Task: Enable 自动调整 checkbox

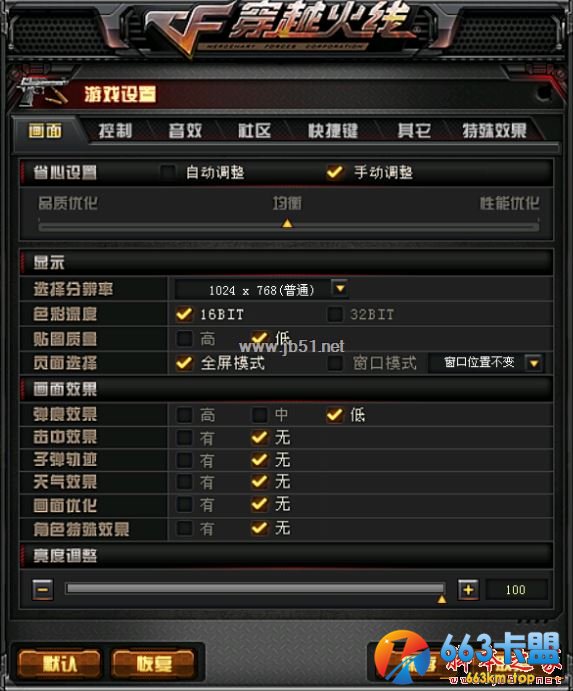Action: tap(167, 172)
